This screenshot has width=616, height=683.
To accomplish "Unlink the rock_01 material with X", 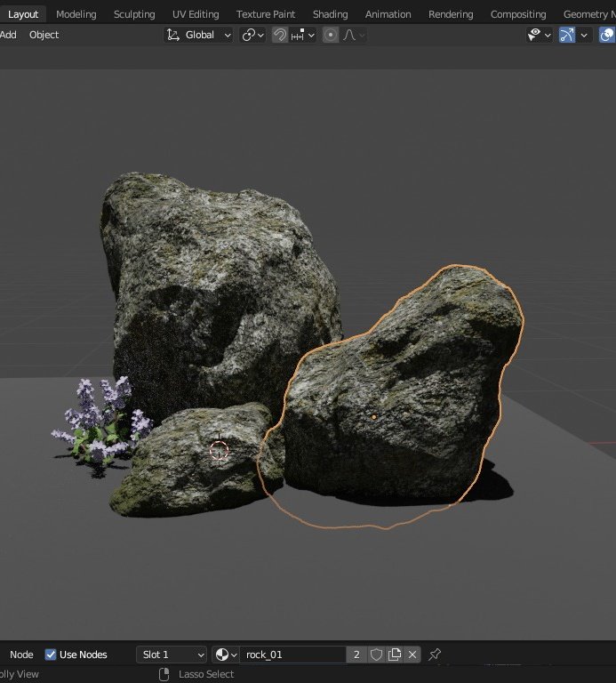I will point(412,655).
